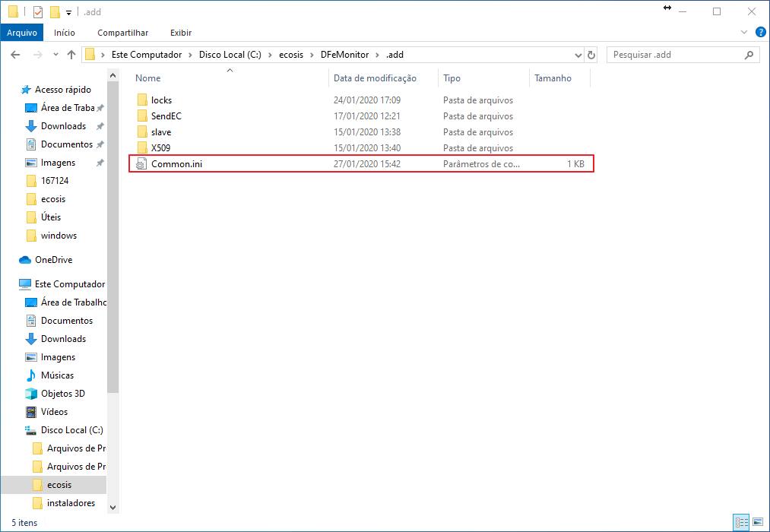Unpin Downloads from Quick access

coord(100,126)
